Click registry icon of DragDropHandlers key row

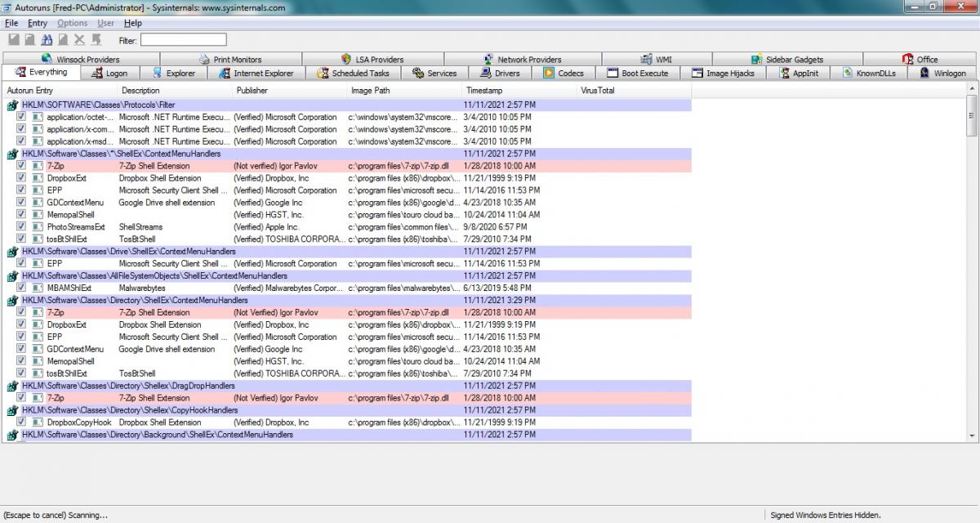(x=12, y=386)
